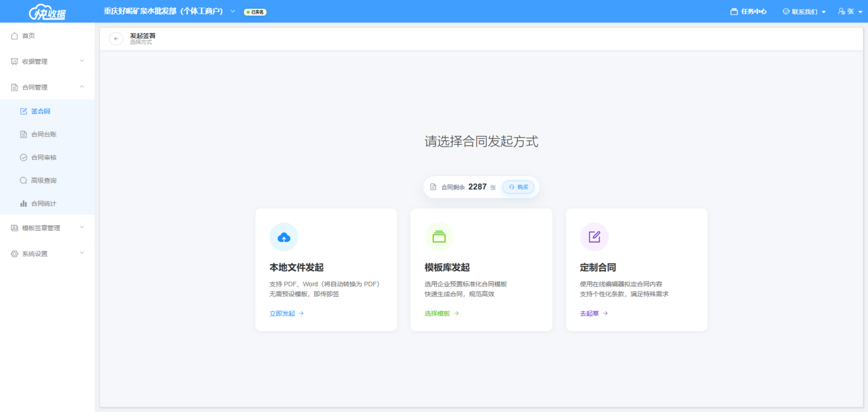Open 合同审核 in the sidebar
This screenshot has height=412, width=868.
[43, 157]
